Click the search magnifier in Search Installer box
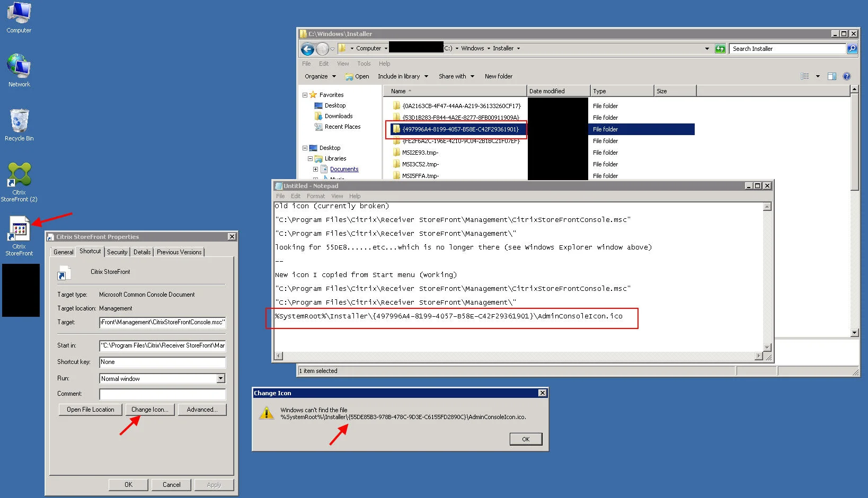Image resolution: width=868 pixels, height=498 pixels. (852, 49)
